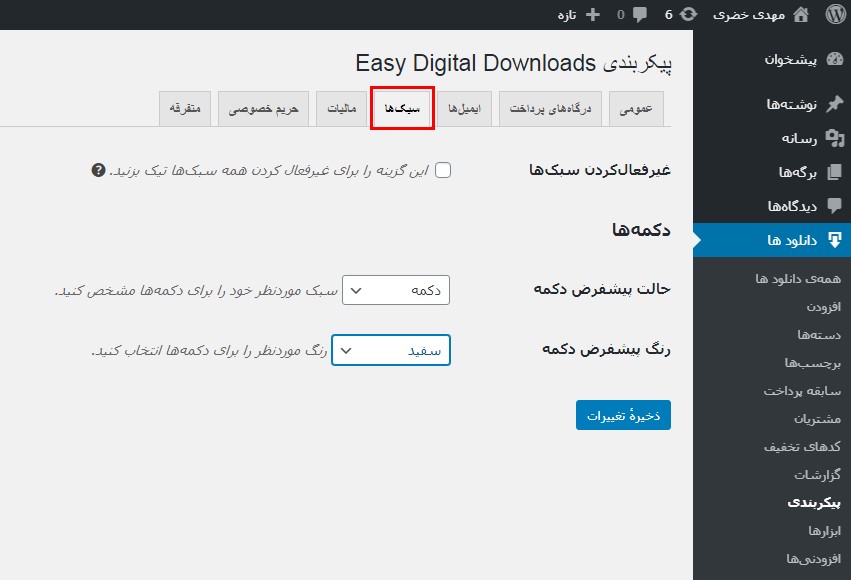Open دیدگاه‌ها in the sidebar

point(792,206)
